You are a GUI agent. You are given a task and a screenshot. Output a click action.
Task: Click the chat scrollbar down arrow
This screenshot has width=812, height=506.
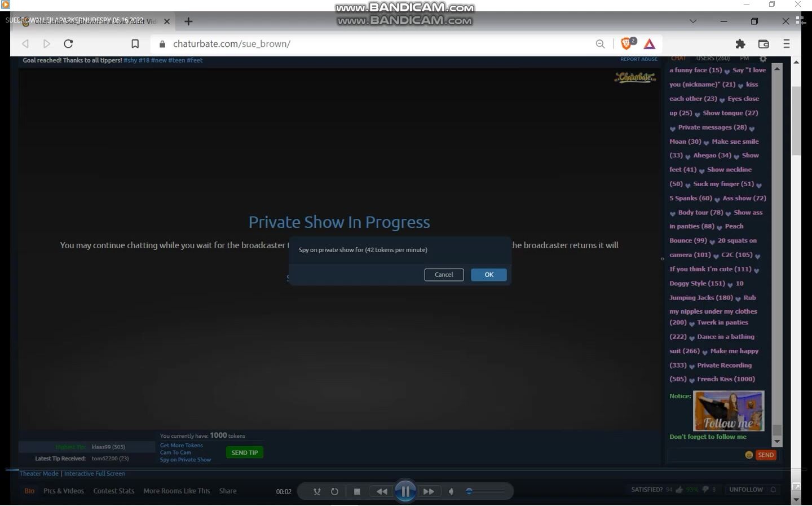click(x=777, y=442)
